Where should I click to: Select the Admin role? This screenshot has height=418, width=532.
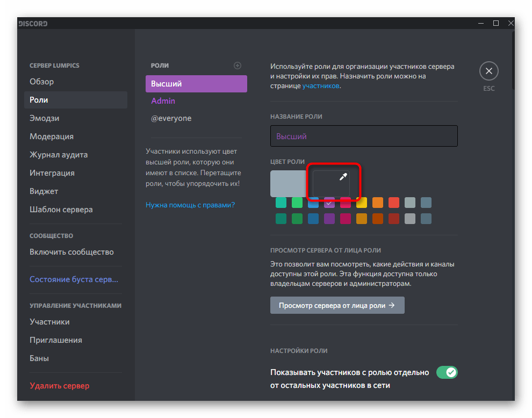[x=163, y=101]
